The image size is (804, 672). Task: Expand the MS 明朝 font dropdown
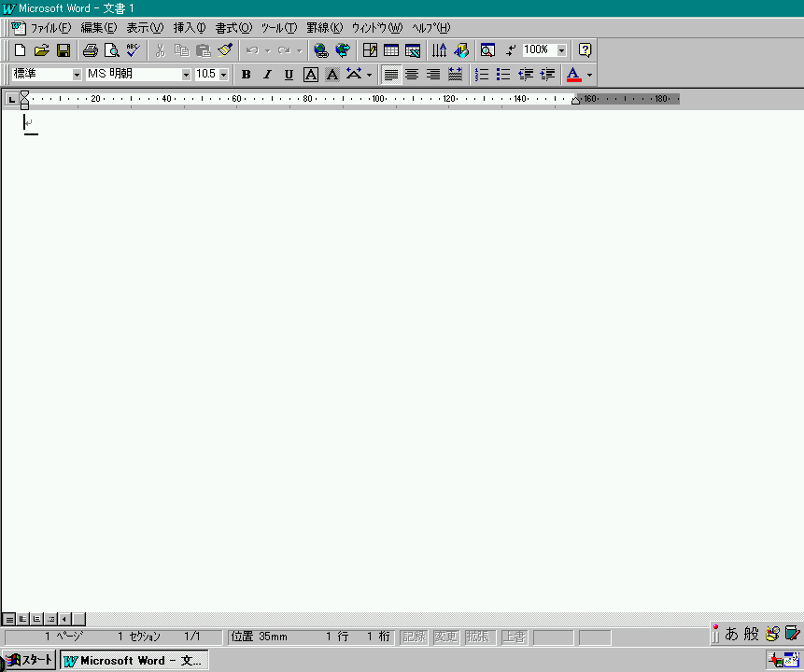(x=186, y=75)
